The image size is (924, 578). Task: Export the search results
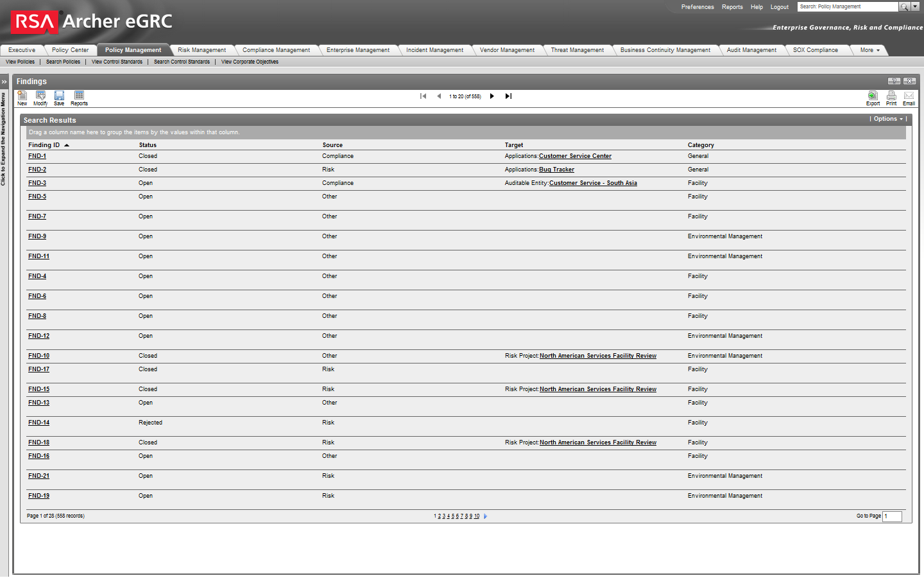[873, 98]
